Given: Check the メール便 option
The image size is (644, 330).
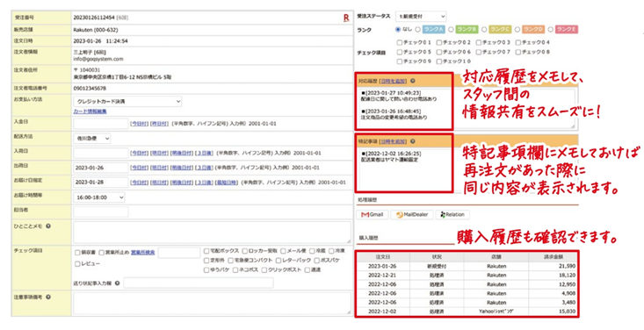Looking at the screenshot, I should [x=283, y=251].
